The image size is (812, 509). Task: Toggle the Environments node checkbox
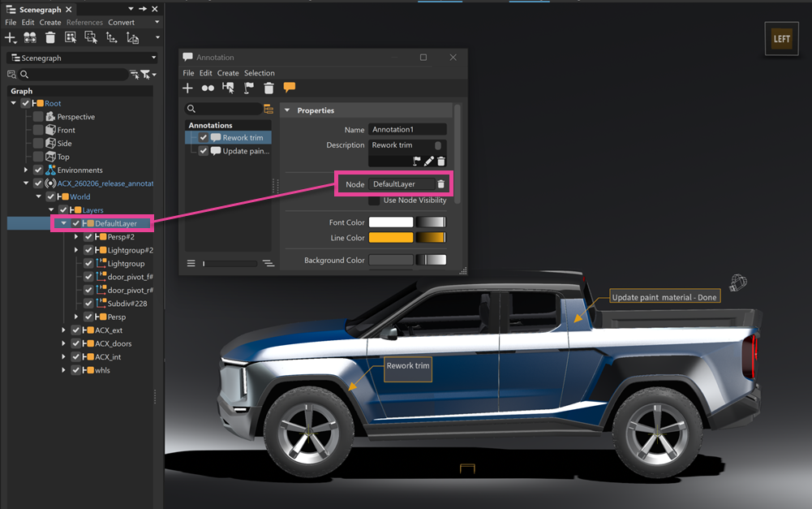[x=38, y=170]
